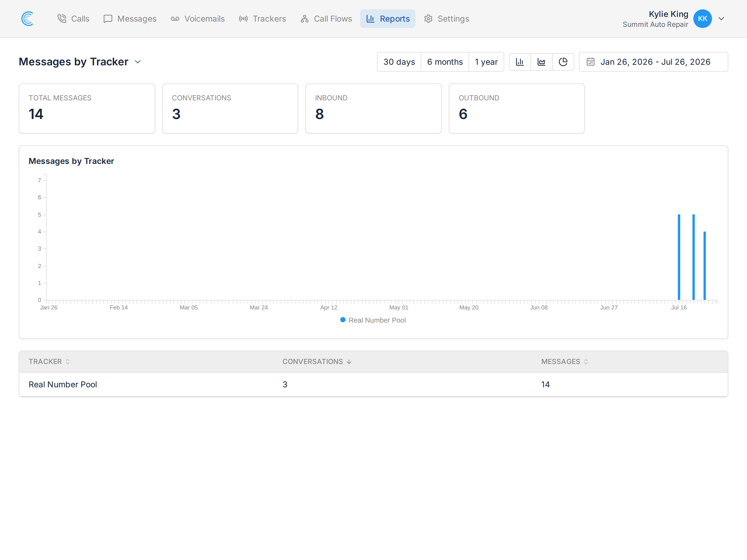
Task: Click the Outbound summary card
Action: click(516, 108)
